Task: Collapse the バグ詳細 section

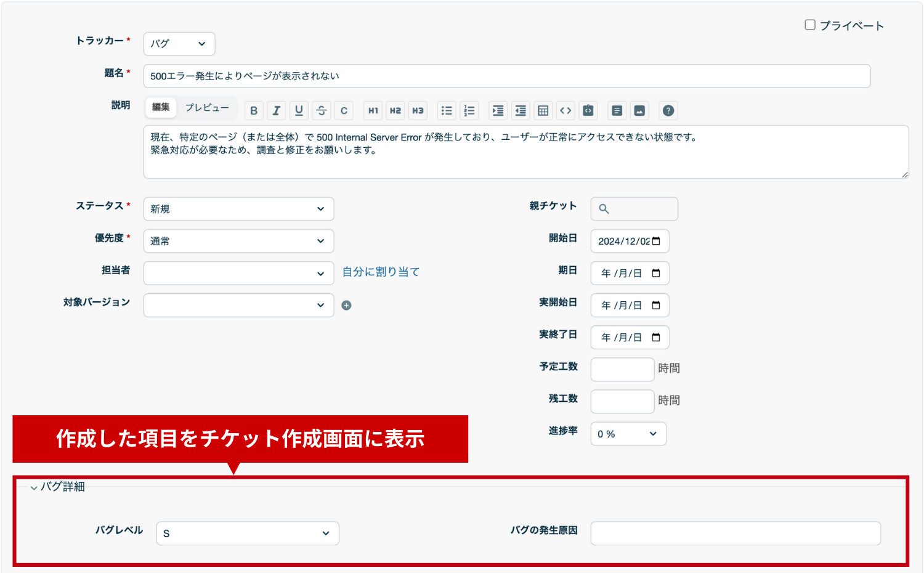Action: click(x=57, y=487)
